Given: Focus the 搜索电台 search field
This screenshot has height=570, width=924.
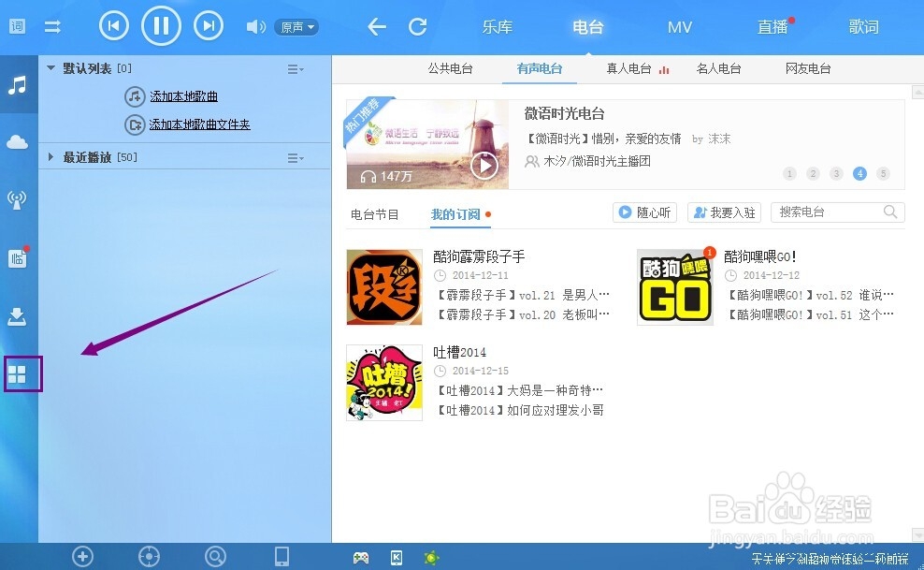Looking at the screenshot, I should 837,212.
